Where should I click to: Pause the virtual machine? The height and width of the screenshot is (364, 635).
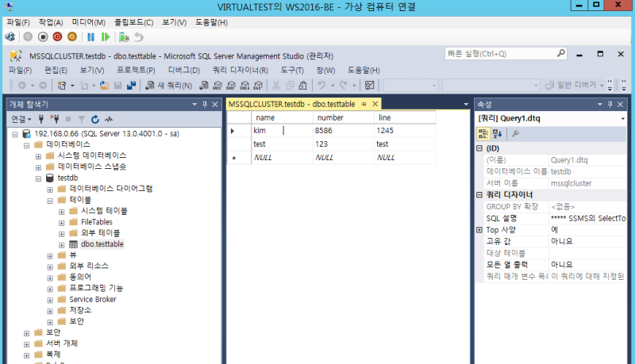[90, 37]
